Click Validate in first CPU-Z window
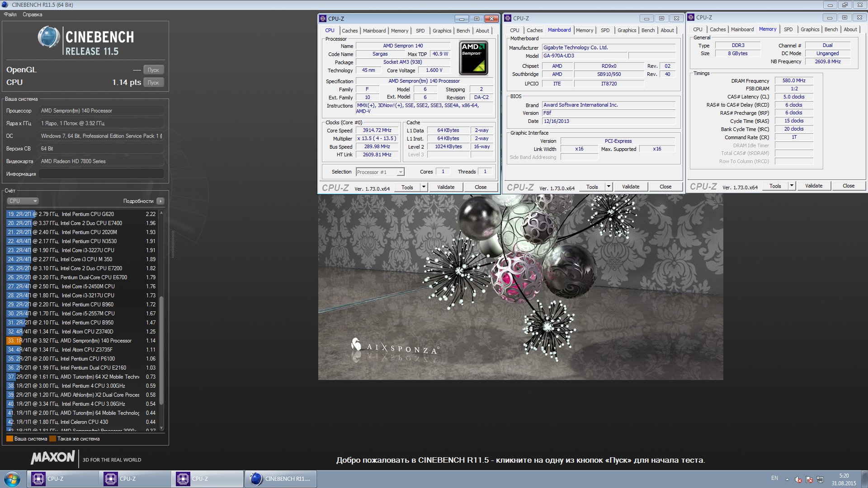The width and height of the screenshot is (868, 488). 446,187
